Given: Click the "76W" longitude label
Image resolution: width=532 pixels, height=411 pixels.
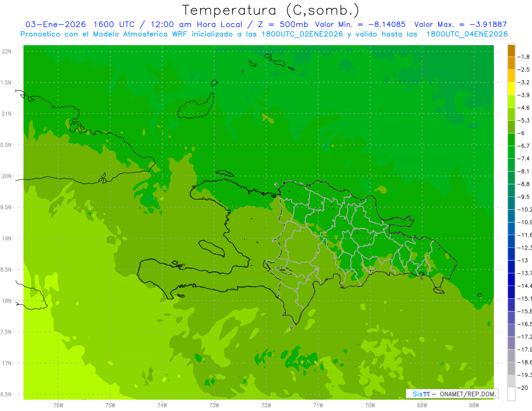Looking at the screenshot, I should coord(58,405).
